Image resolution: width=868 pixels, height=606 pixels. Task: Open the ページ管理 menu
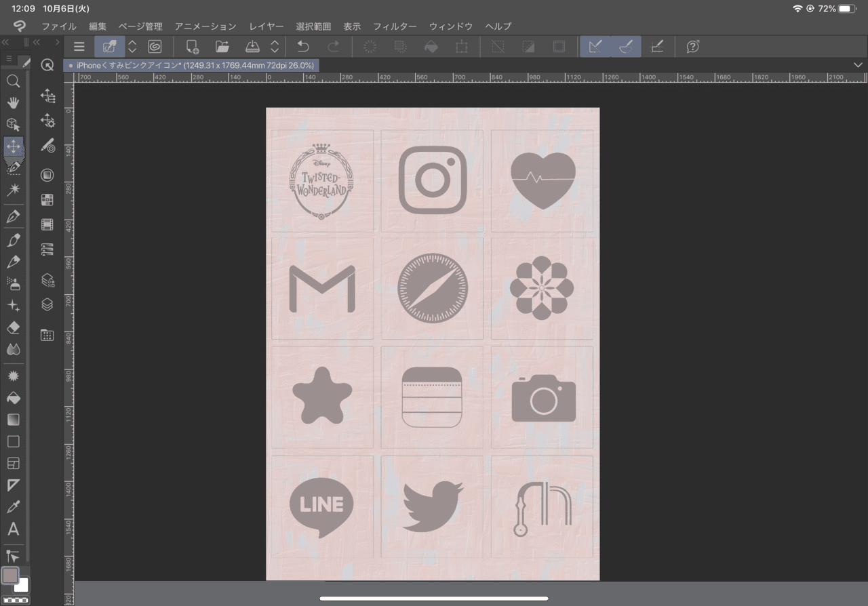140,26
